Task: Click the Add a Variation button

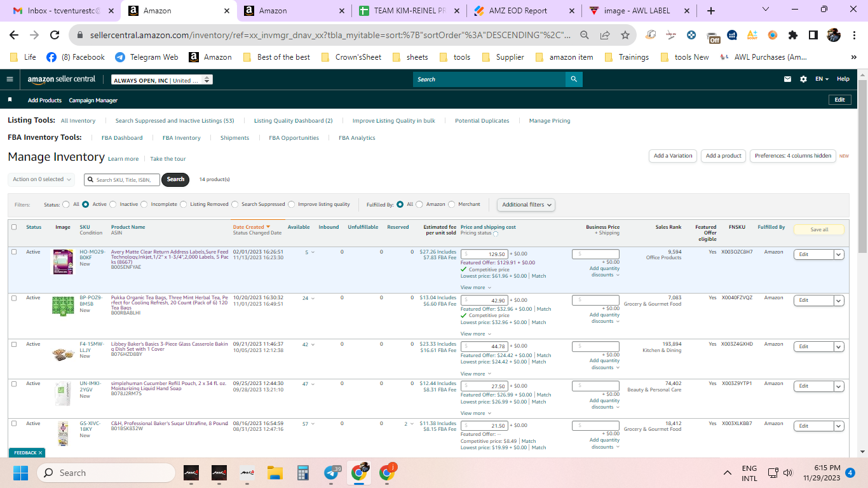Action: [x=673, y=156]
